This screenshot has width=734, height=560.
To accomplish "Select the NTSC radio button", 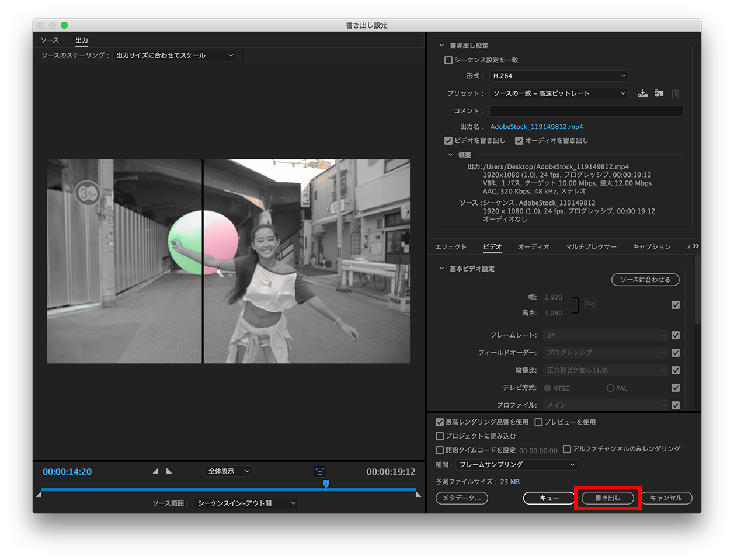I will [548, 388].
